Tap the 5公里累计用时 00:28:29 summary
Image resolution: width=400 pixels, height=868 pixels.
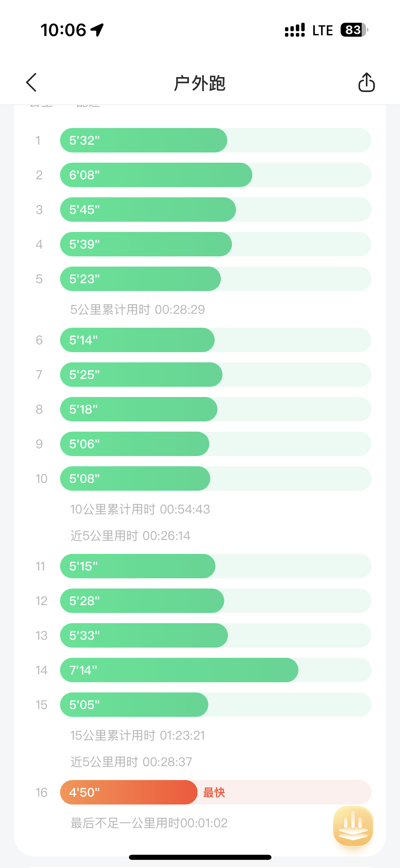coord(137,310)
